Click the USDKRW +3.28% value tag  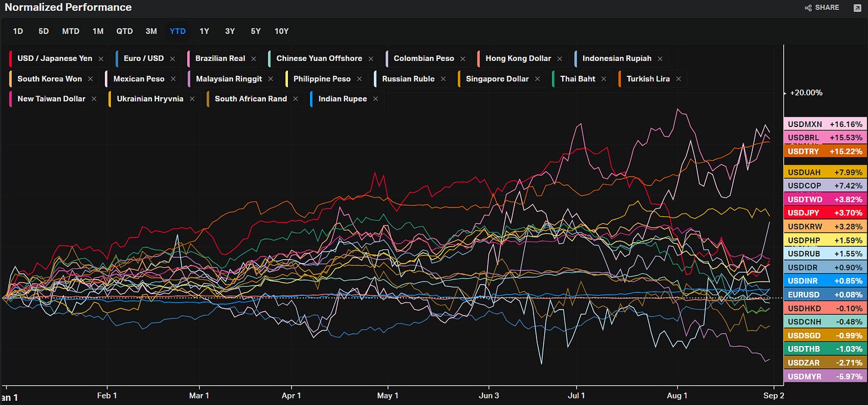click(x=826, y=227)
